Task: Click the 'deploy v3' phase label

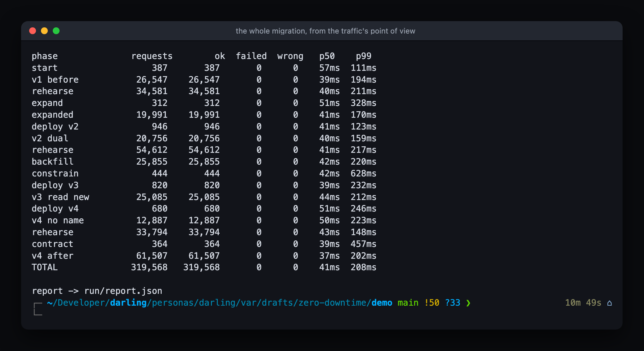Action: point(55,185)
